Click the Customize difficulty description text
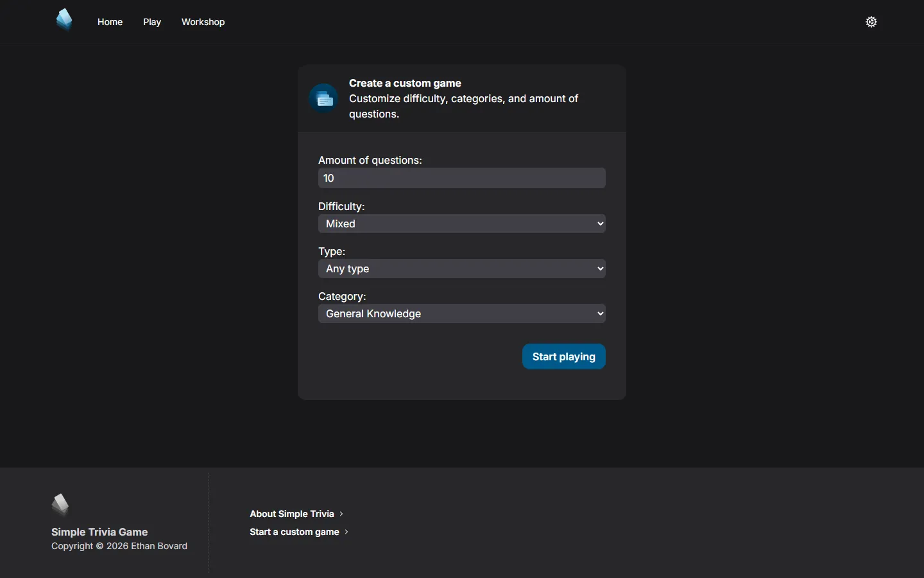Viewport: 924px width, 578px height. click(x=464, y=107)
